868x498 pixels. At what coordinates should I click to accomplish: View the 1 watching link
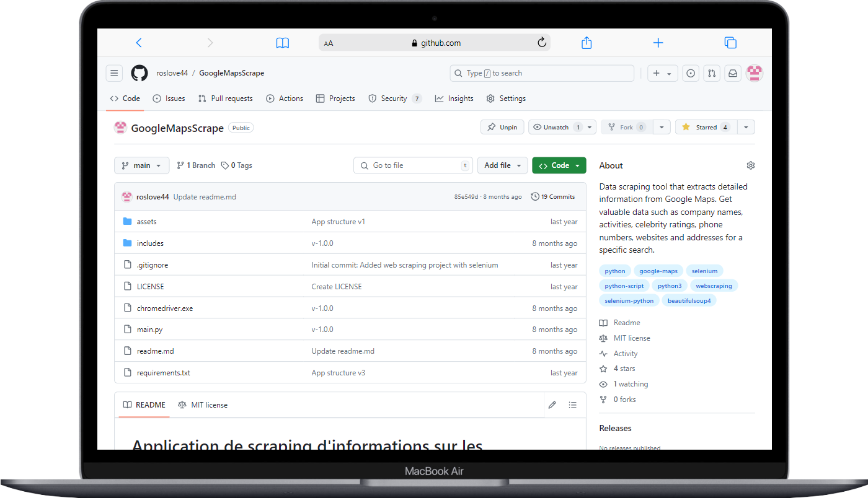(624, 384)
